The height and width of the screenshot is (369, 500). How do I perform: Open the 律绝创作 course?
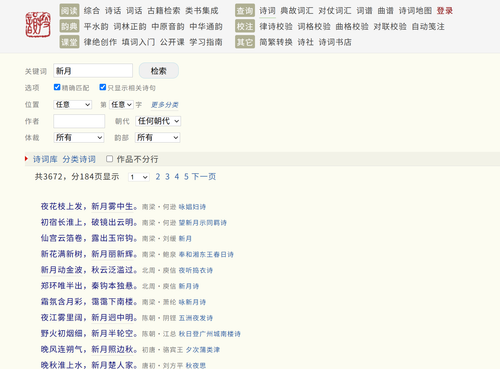(x=100, y=42)
